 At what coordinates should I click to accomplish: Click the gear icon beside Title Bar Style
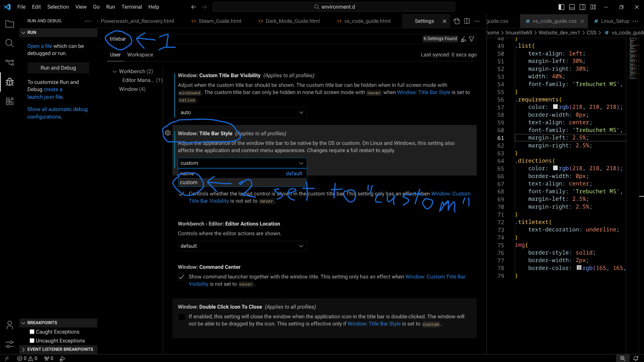tap(168, 133)
